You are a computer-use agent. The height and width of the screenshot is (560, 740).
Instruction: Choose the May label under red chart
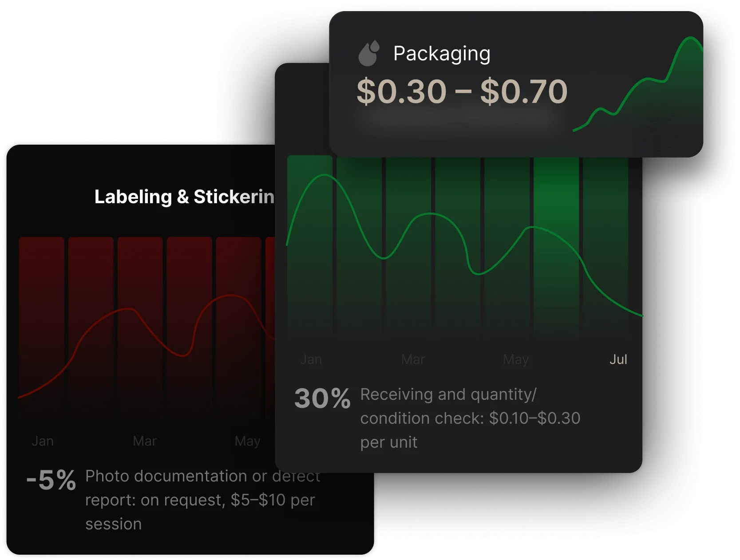247,441
